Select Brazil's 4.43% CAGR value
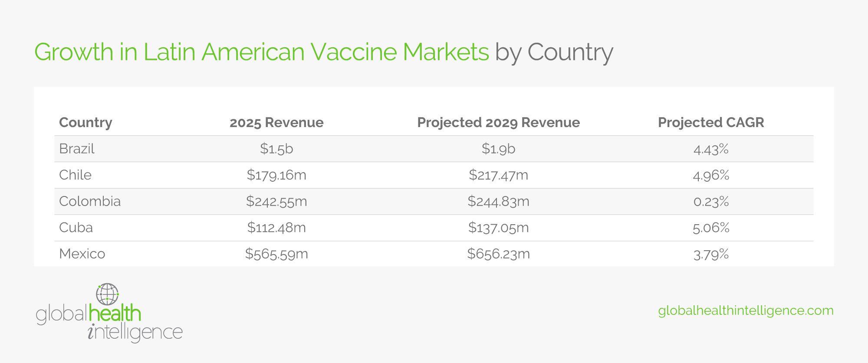This screenshot has height=363, width=868. (x=711, y=149)
